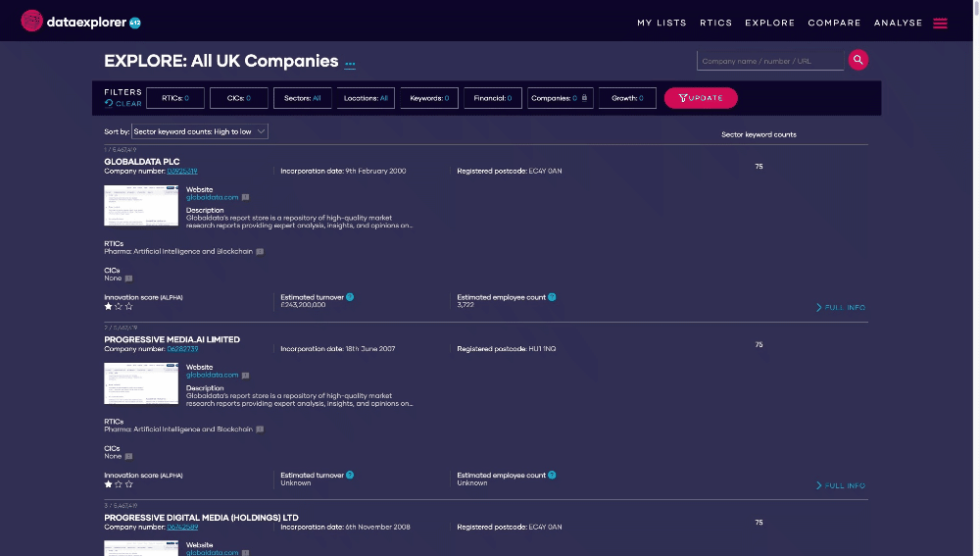Open Progressive Media.AI company number link
This screenshot has height=556, width=980.
182,349
